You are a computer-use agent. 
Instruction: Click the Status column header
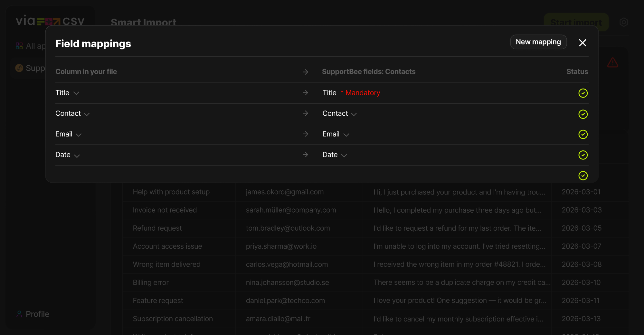coord(577,72)
